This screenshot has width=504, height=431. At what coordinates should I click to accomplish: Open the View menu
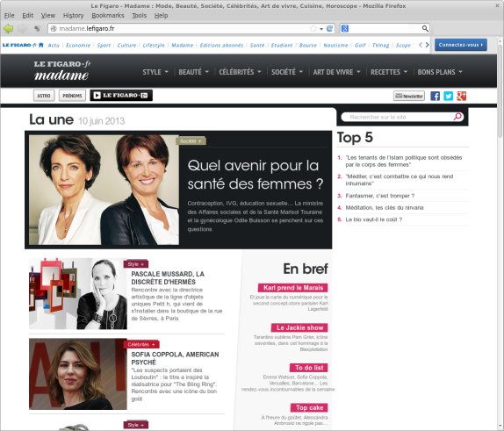click(x=48, y=16)
